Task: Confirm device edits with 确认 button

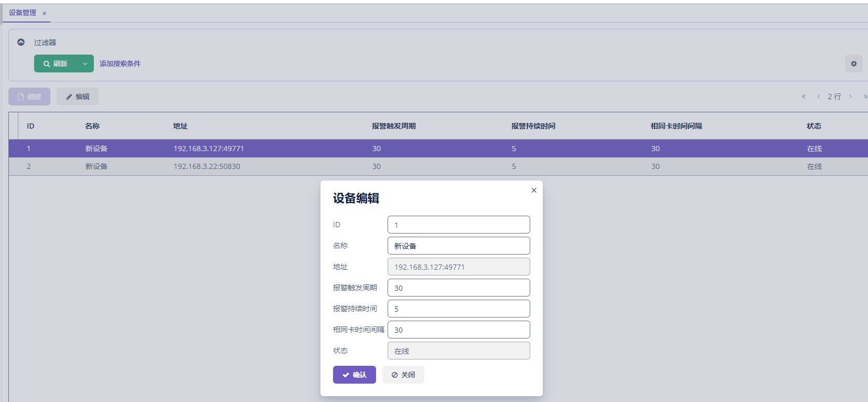Action: 354,375
